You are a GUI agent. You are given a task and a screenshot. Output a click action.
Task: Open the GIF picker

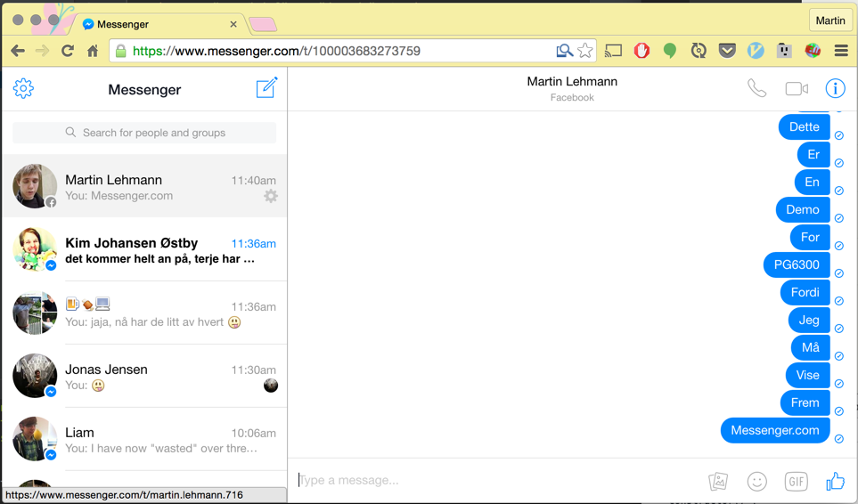coord(797,481)
